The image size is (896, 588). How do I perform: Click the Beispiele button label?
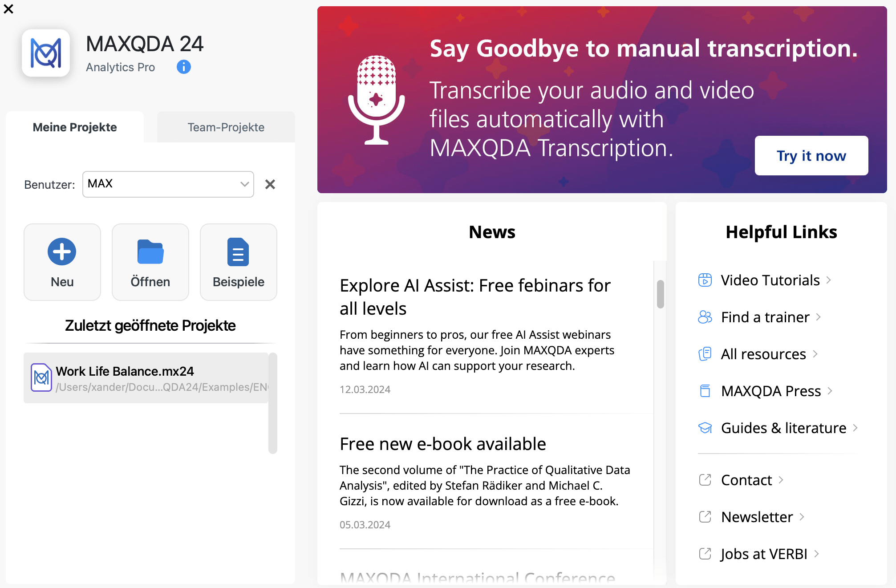click(x=239, y=282)
